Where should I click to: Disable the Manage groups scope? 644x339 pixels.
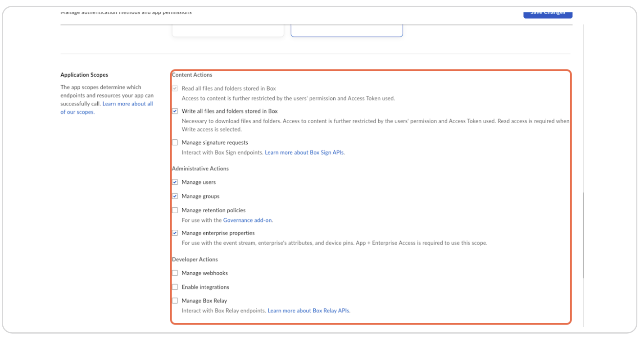(x=175, y=196)
